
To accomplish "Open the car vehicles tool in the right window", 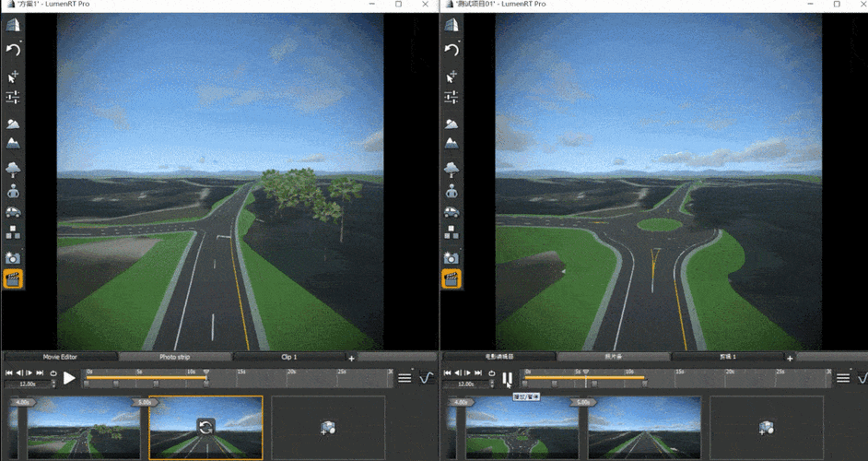I will click(452, 212).
